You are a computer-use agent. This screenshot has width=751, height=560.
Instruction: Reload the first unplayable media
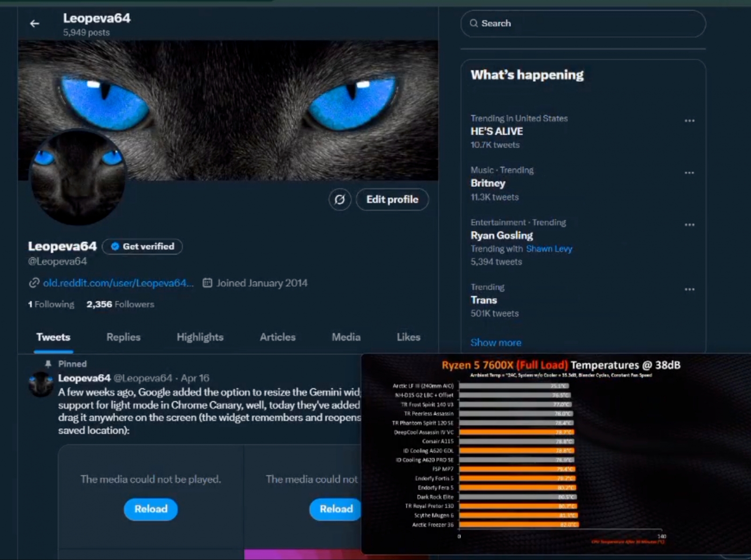[x=151, y=509]
